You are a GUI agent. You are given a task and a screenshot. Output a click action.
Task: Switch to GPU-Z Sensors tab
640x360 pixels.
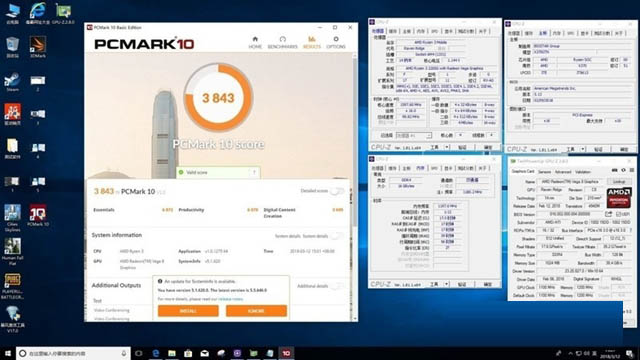544,172
